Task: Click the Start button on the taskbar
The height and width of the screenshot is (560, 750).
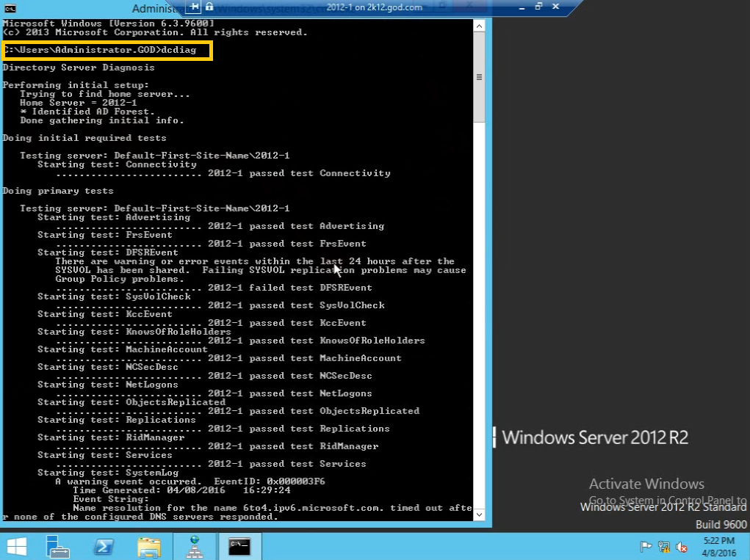Action: 16,546
